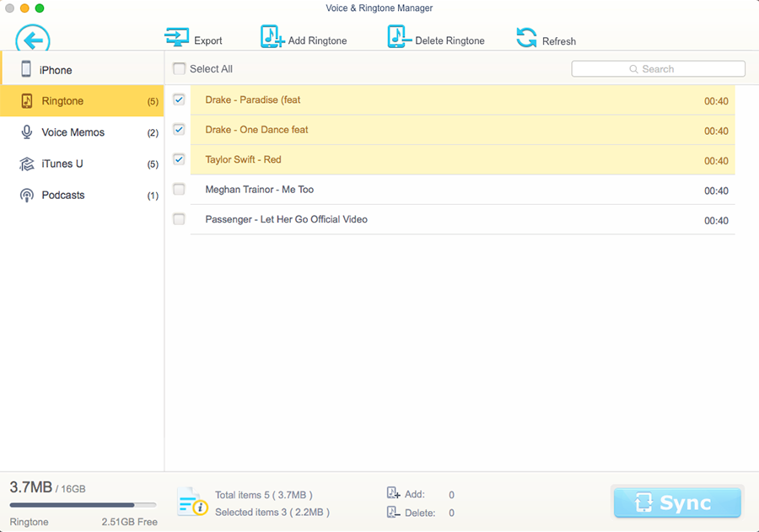Click the storage usage progress bar
Screen dimensions: 759x532
pyautogui.click(x=83, y=505)
